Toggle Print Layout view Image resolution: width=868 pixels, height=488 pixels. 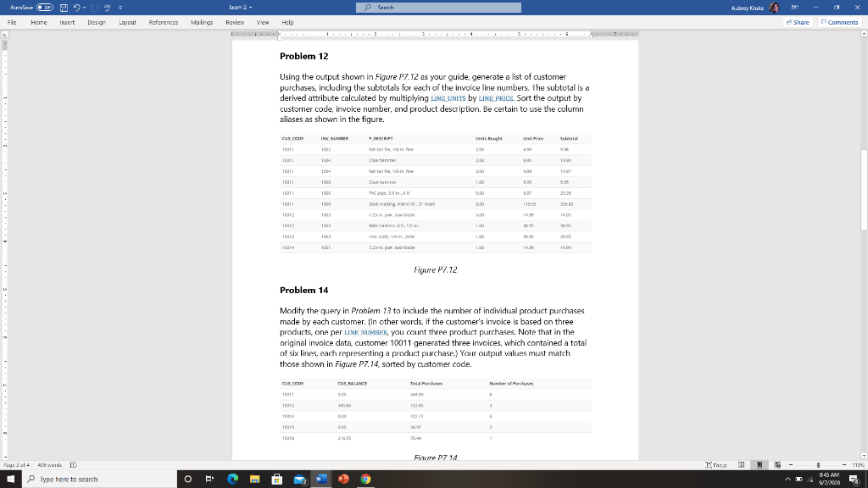pyautogui.click(x=759, y=464)
